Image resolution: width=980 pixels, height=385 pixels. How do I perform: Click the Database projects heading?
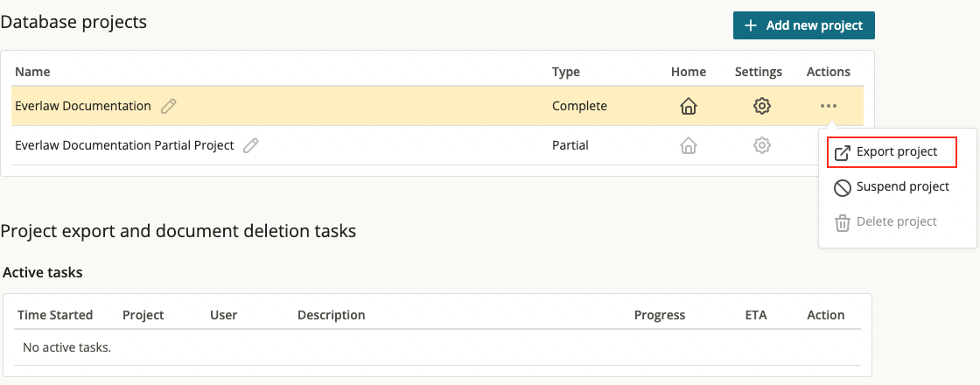click(73, 23)
